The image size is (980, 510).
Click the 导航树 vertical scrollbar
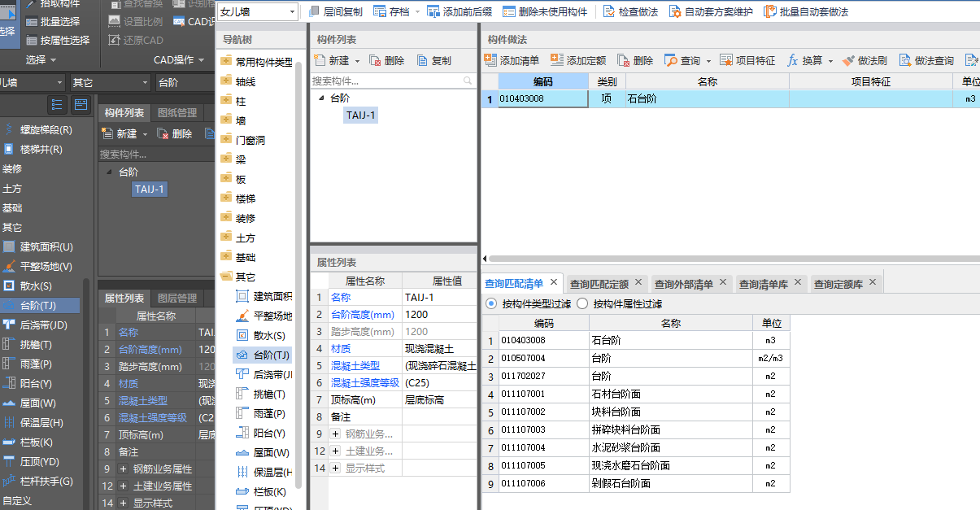coord(298,277)
